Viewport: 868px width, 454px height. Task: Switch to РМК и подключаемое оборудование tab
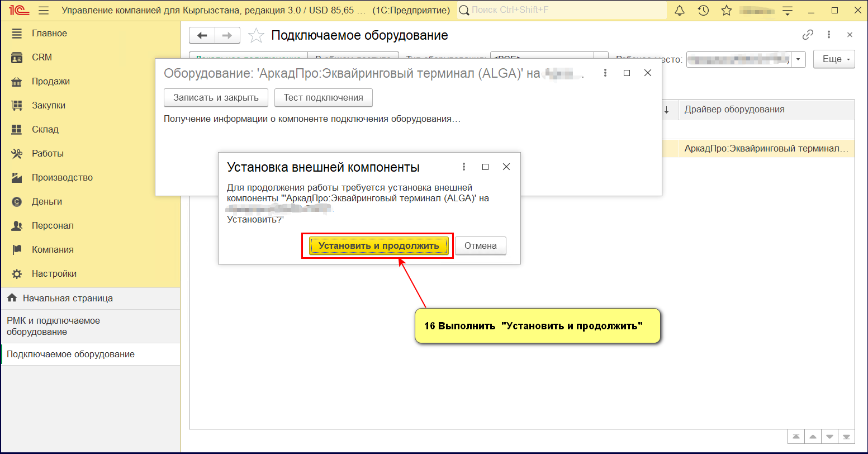coord(91,327)
